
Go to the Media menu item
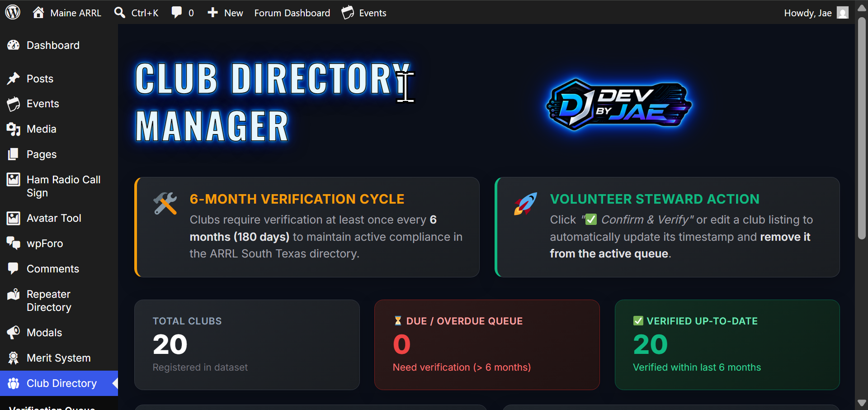(59, 129)
